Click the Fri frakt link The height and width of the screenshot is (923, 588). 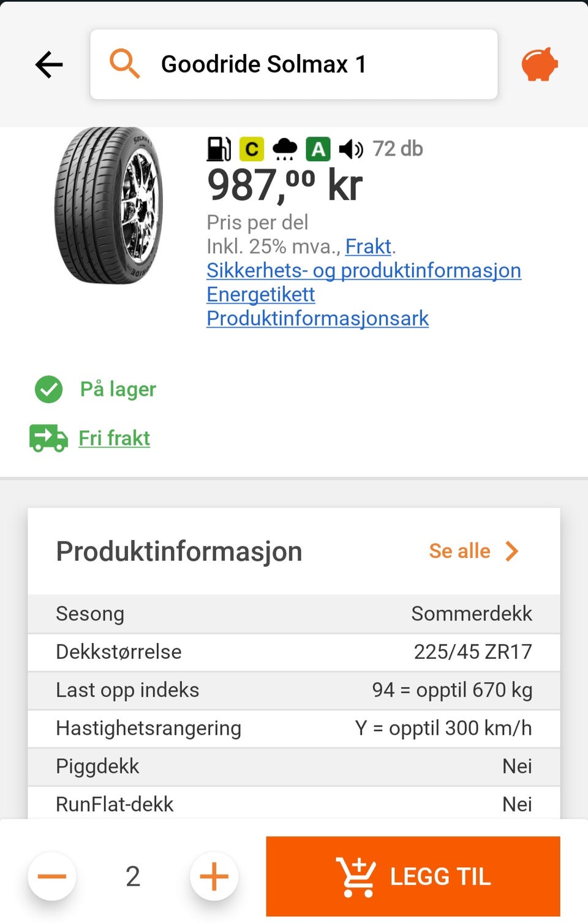pos(114,438)
